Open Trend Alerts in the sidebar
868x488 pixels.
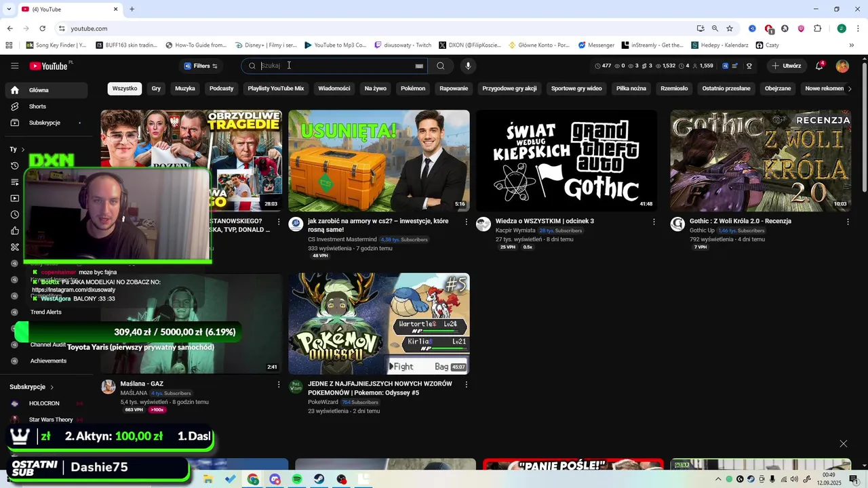(46, 312)
